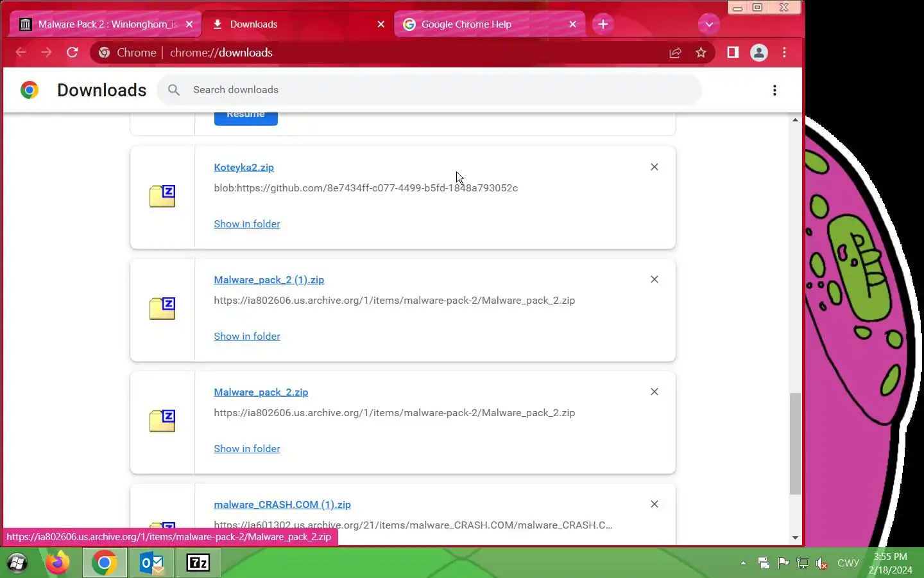Click the Malware_pack_2.zip archive icon
This screenshot has height=578, width=924.
[x=162, y=421]
